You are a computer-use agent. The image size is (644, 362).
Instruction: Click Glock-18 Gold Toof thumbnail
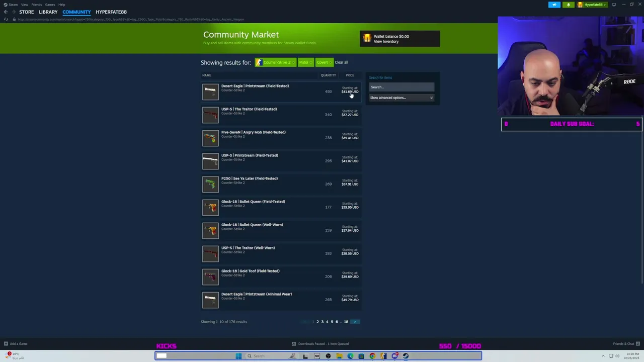(210, 277)
